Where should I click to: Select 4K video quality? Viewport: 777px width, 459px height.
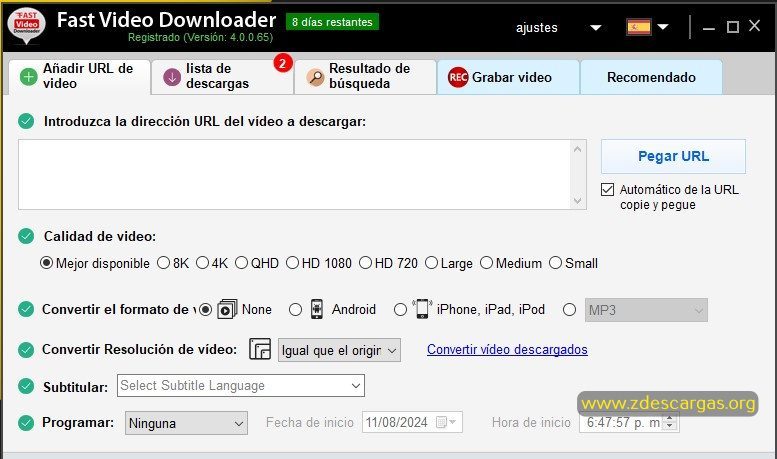coord(202,263)
